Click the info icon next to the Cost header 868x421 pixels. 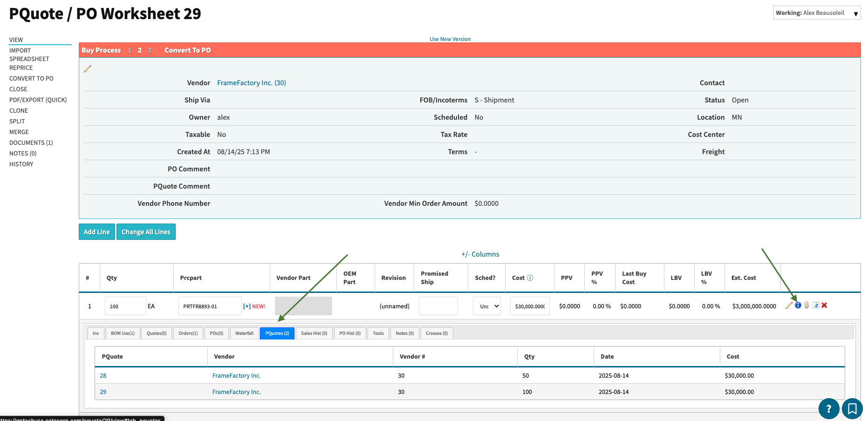click(530, 278)
